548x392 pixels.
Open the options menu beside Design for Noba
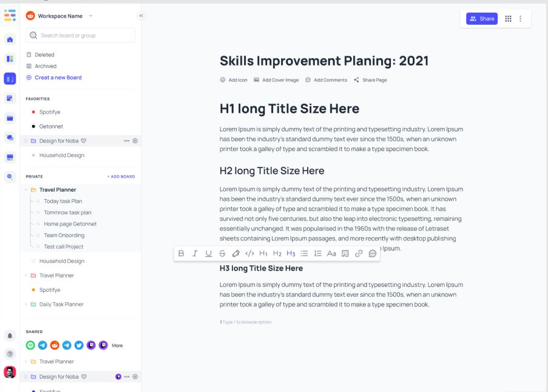pyautogui.click(x=126, y=141)
